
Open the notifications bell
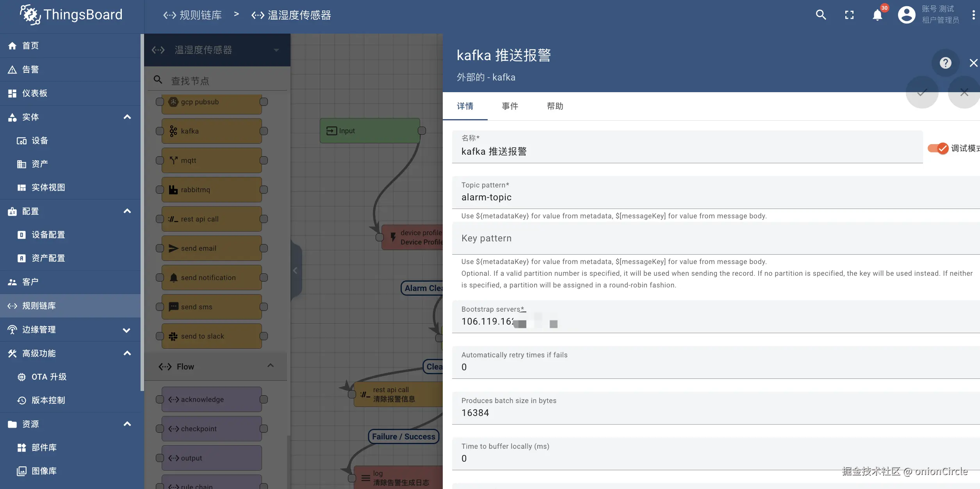coord(877,15)
